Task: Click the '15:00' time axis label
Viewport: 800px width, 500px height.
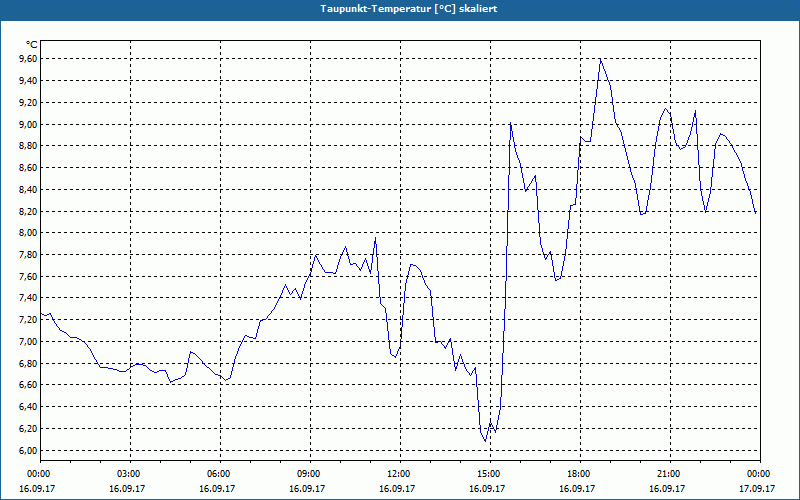Action: [x=490, y=474]
